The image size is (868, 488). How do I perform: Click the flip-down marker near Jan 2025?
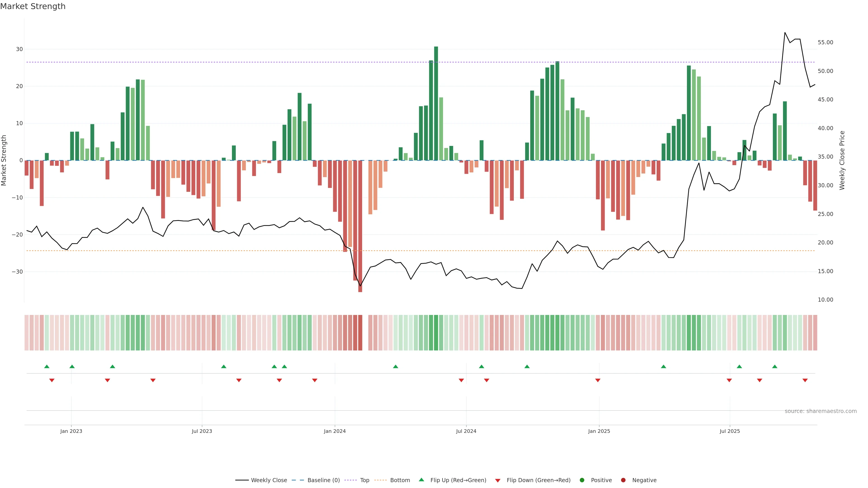(598, 380)
